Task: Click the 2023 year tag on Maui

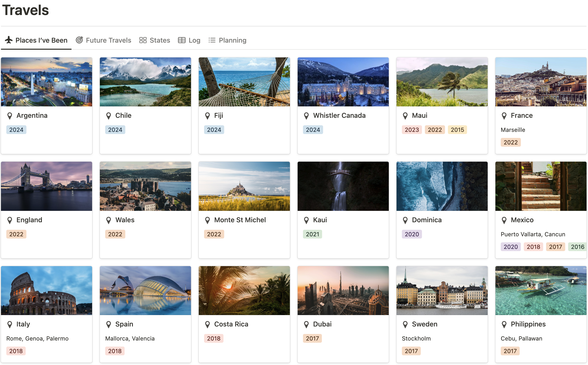Action: pos(412,130)
